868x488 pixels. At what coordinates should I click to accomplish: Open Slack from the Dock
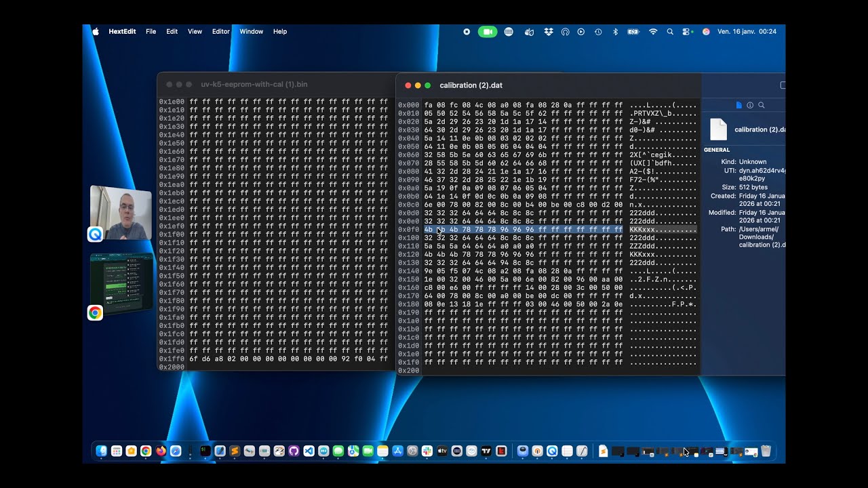427,451
